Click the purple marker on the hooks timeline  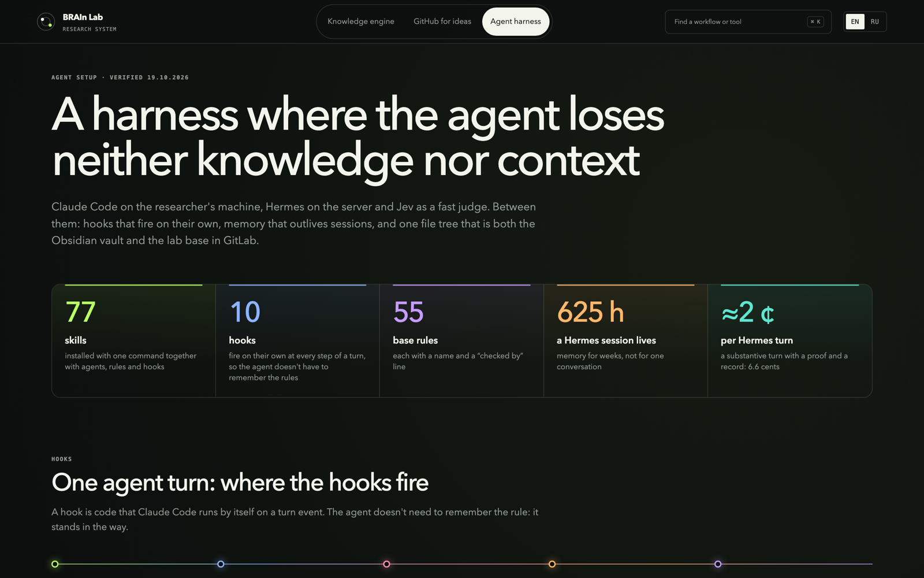(x=718, y=564)
